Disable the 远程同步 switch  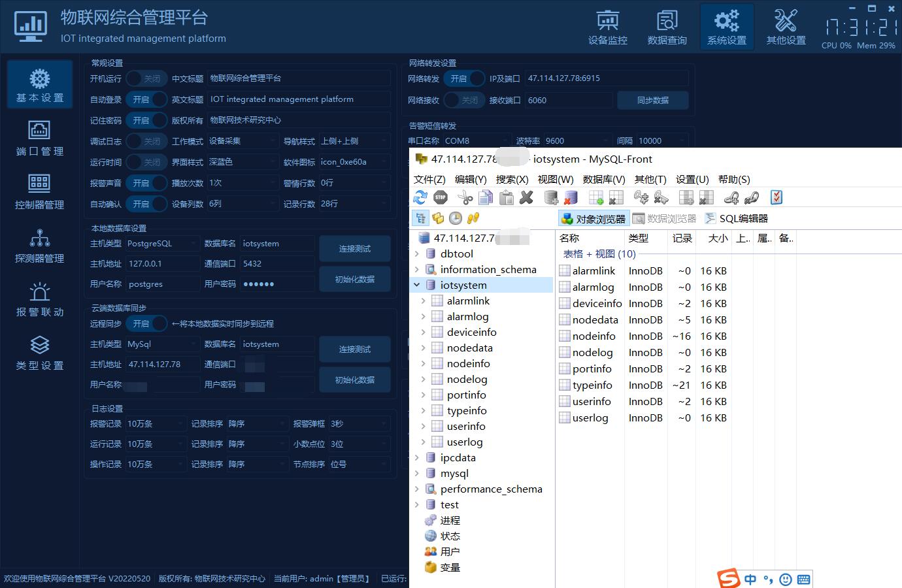tap(146, 323)
